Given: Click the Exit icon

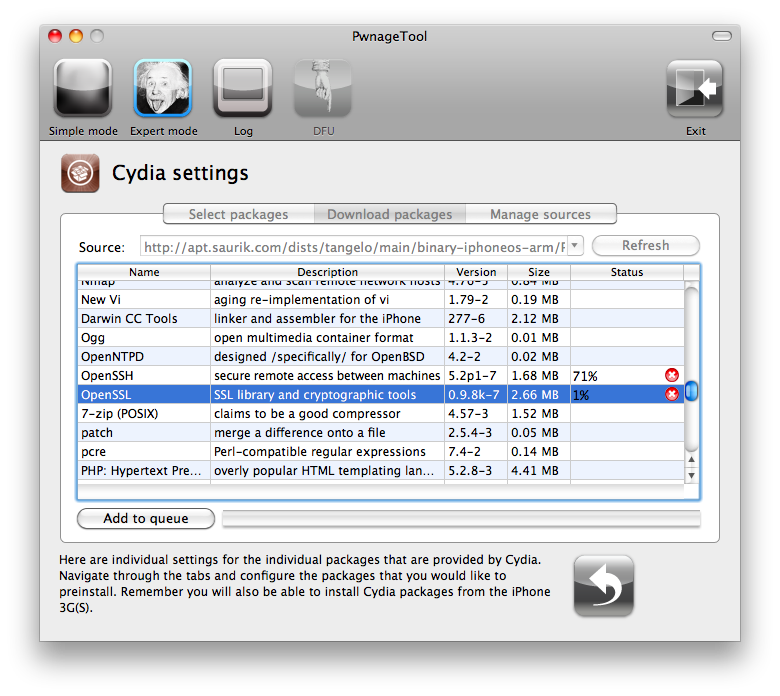Looking at the screenshot, I should 695,90.
